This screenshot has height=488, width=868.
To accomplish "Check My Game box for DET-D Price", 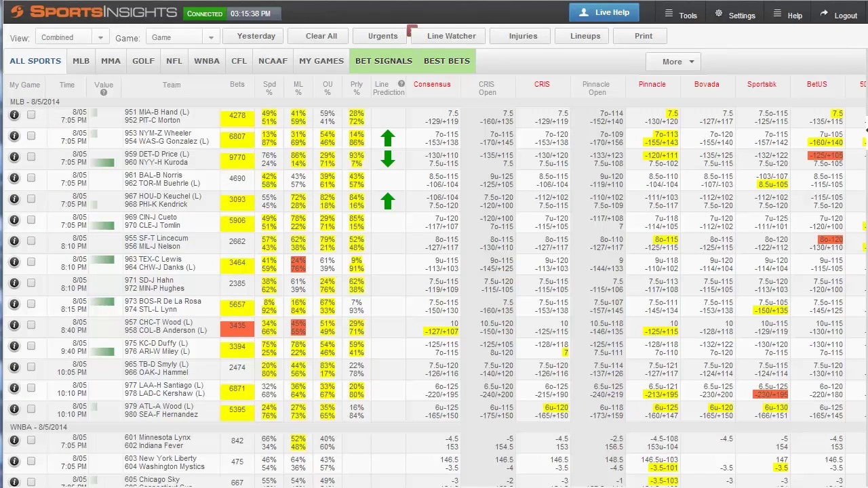I will 31,157.
